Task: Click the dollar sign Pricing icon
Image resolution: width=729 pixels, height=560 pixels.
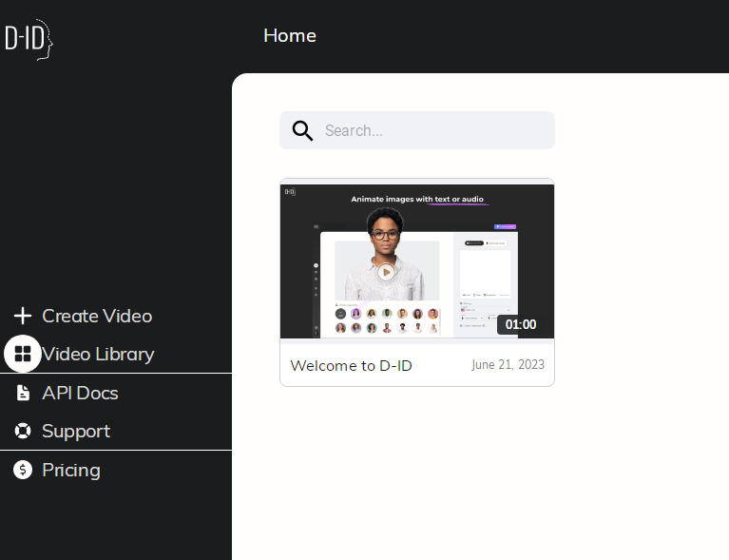Action: [23, 470]
